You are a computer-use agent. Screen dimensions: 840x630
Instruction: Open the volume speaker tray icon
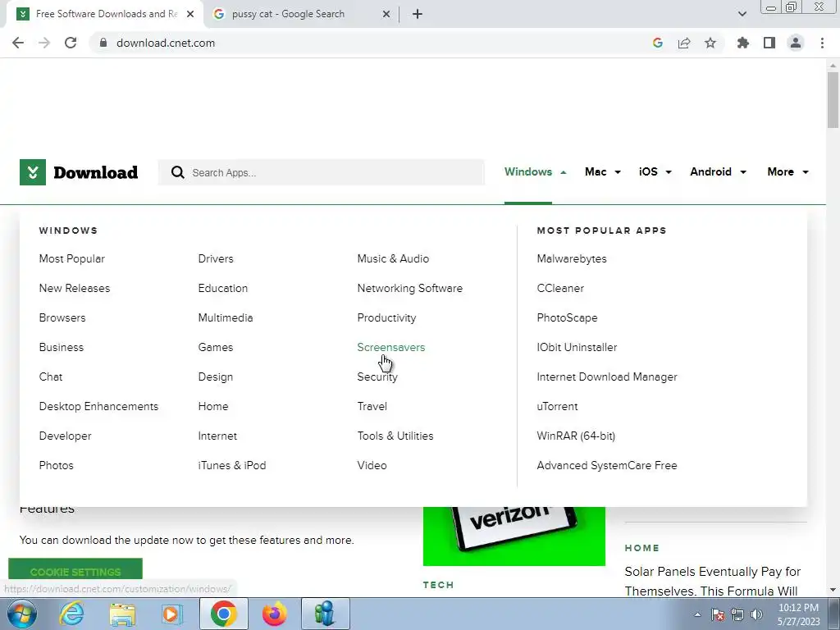coord(756,614)
